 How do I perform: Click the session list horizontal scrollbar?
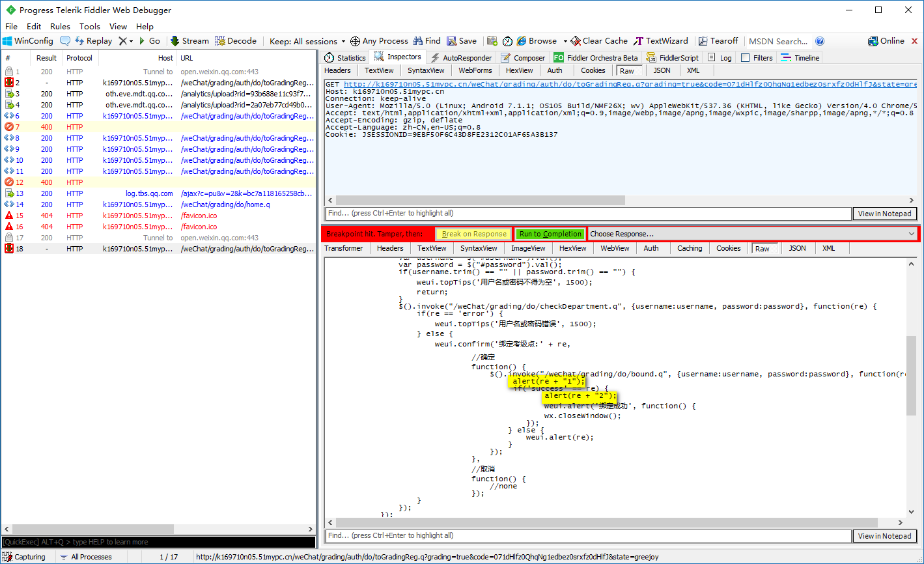[x=158, y=529]
